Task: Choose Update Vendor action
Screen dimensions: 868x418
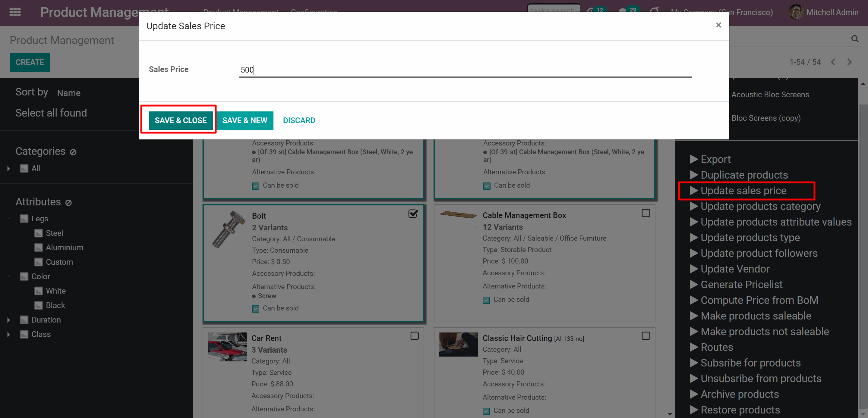Action: pos(735,269)
